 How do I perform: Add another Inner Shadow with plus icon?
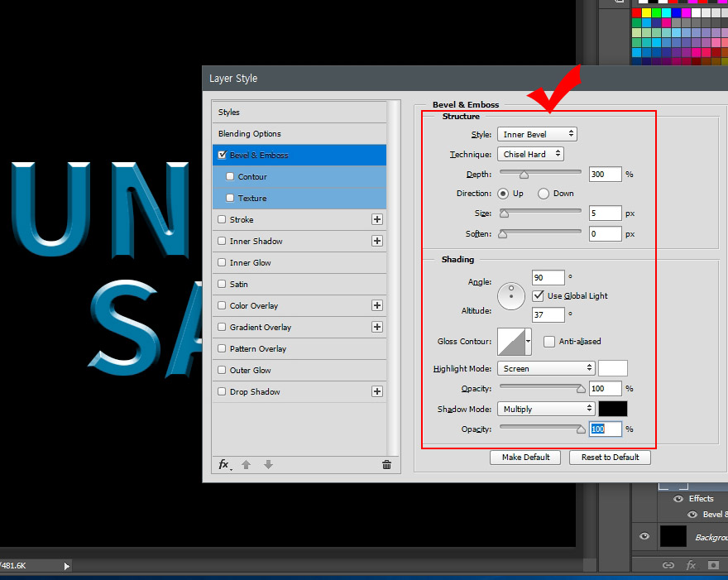pyautogui.click(x=377, y=241)
